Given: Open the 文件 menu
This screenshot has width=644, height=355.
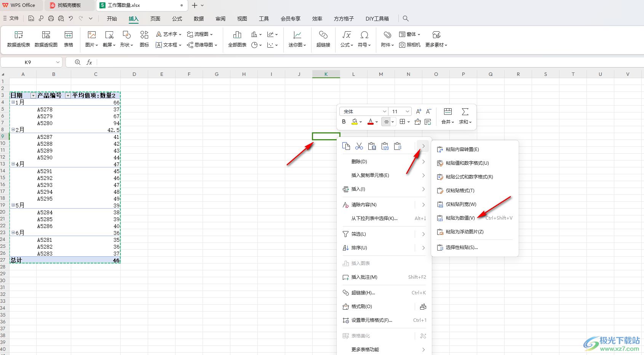Looking at the screenshot, I should 11,18.
